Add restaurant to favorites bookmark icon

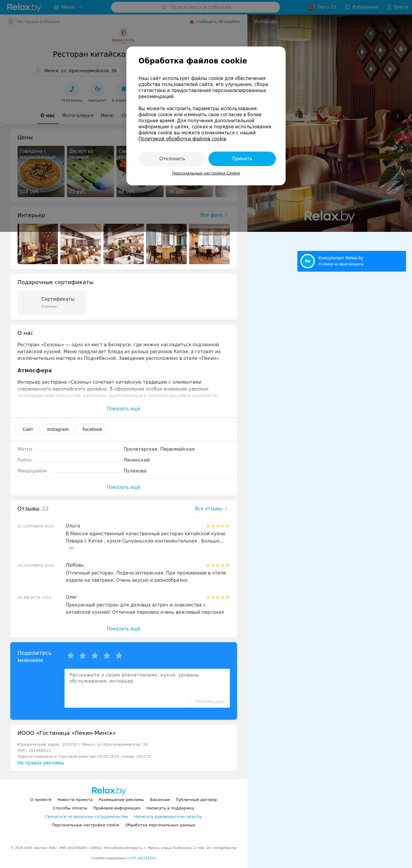123,89
